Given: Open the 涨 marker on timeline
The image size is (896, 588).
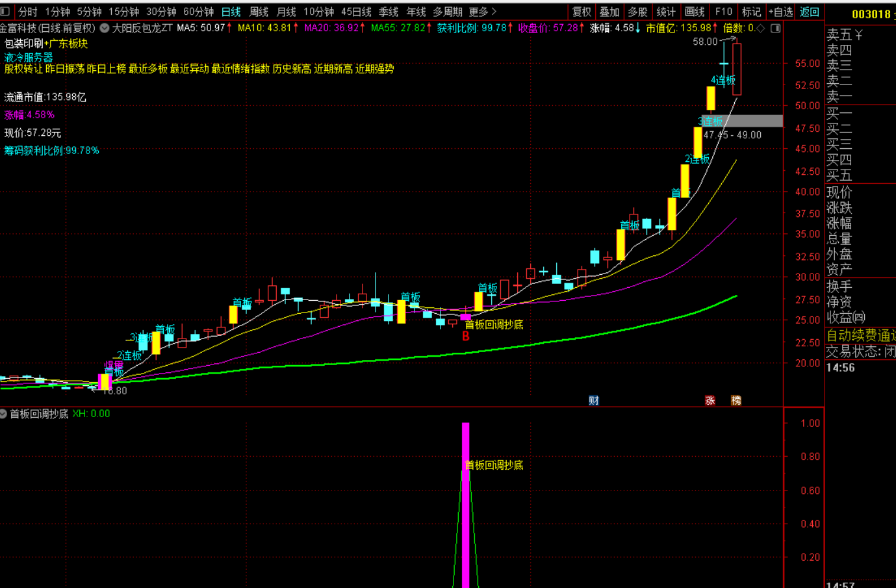Looking at the screenshot, I should tap(710, 400).
